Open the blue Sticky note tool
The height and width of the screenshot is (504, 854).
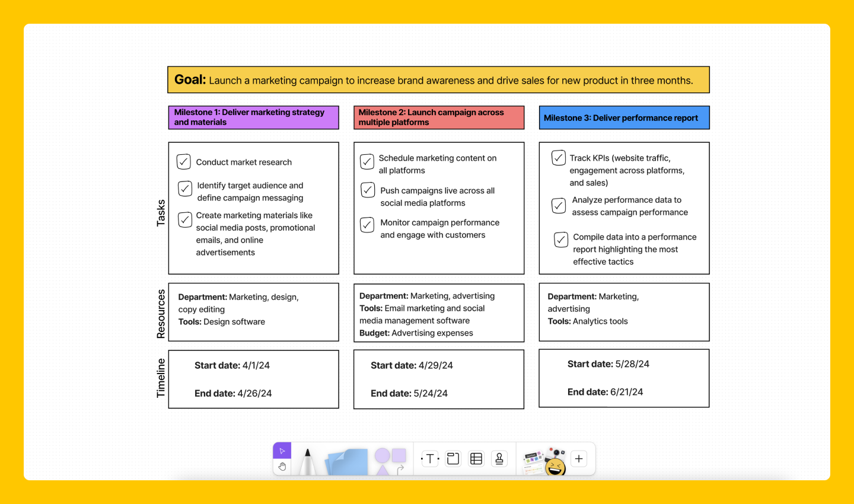click(346, 462)
